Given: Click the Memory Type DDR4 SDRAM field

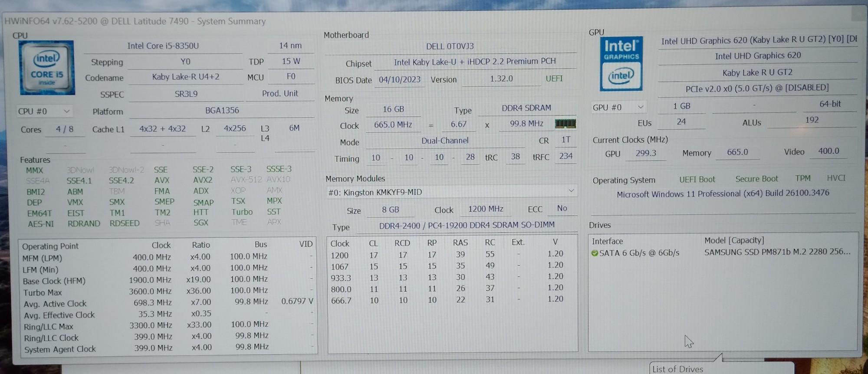Looking at the screenshot, I should tap(526, 108).
